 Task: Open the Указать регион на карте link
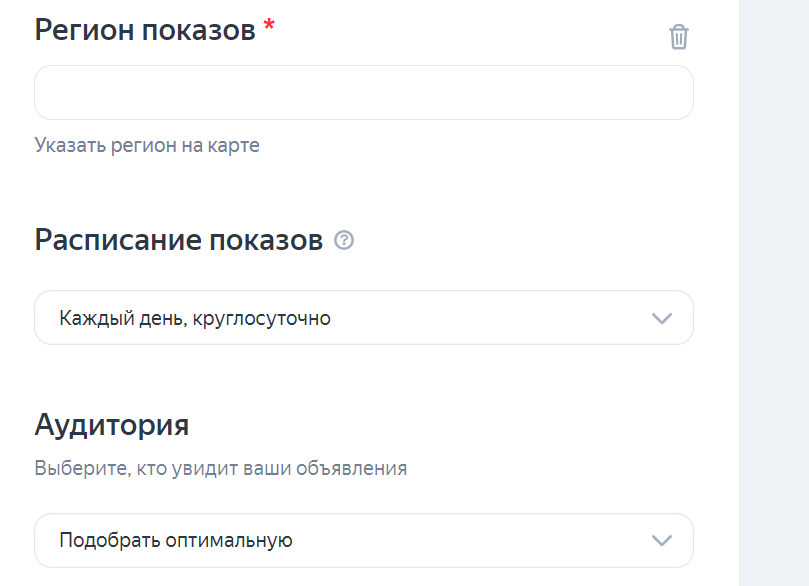pyautogui.click(x=147, y=145)
